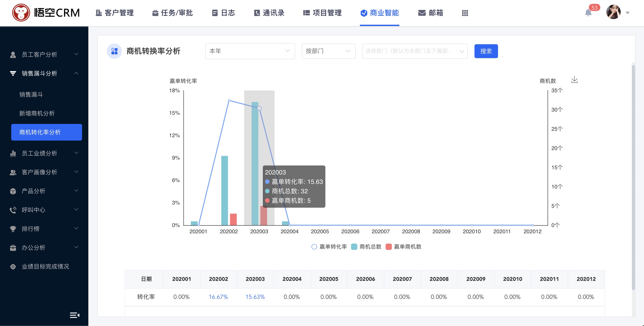Screen dimensions: 644x326
Task: Expand 员工客户分析 sidebar section
Action: [x=44, y=54]
